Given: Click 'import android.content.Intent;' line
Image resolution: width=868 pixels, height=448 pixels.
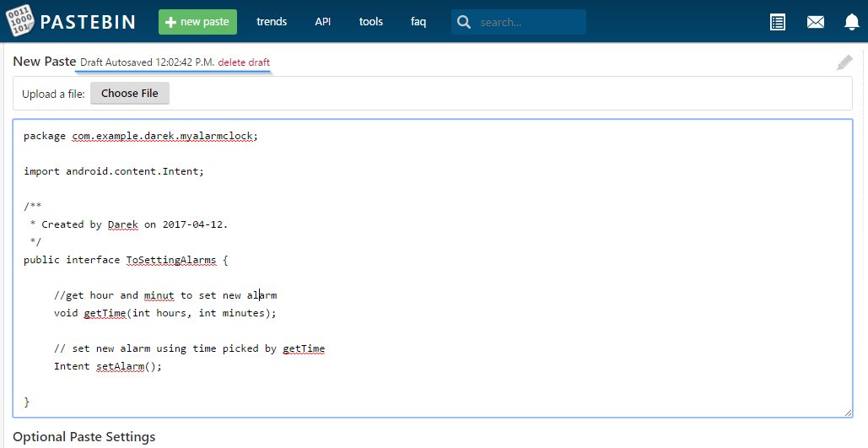Looking at the screenshot, I should (114, 171).
